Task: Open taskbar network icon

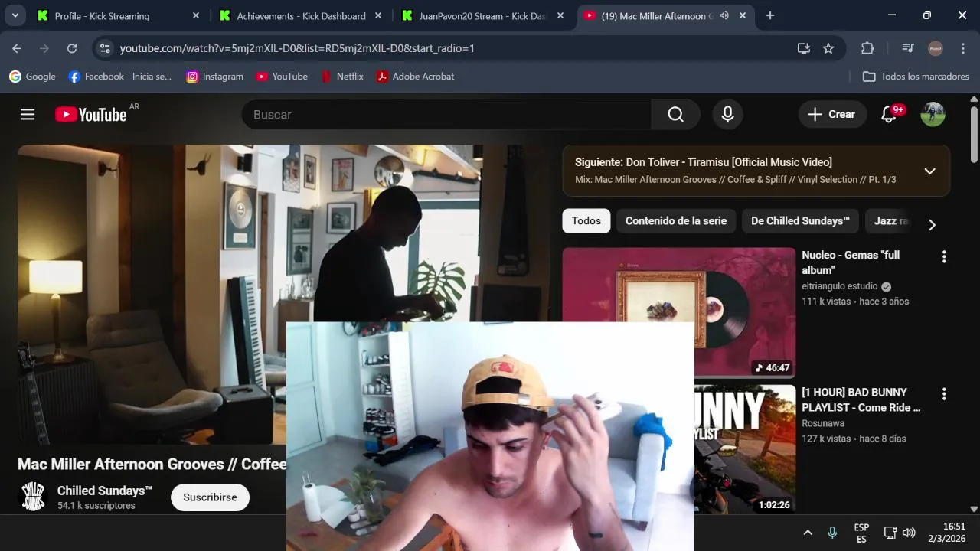Action: [x=890, y=533]
